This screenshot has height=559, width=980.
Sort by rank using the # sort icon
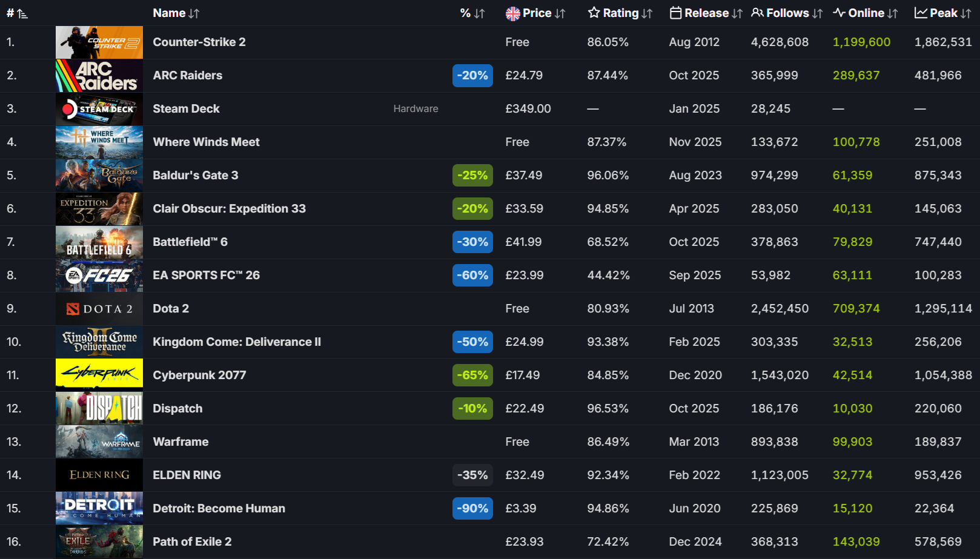[x=22, y=13]
